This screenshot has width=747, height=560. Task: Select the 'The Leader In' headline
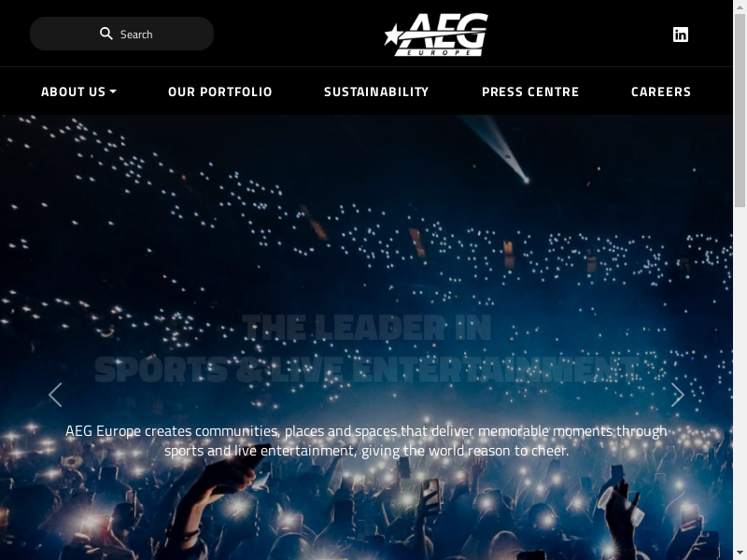(366, 328)
